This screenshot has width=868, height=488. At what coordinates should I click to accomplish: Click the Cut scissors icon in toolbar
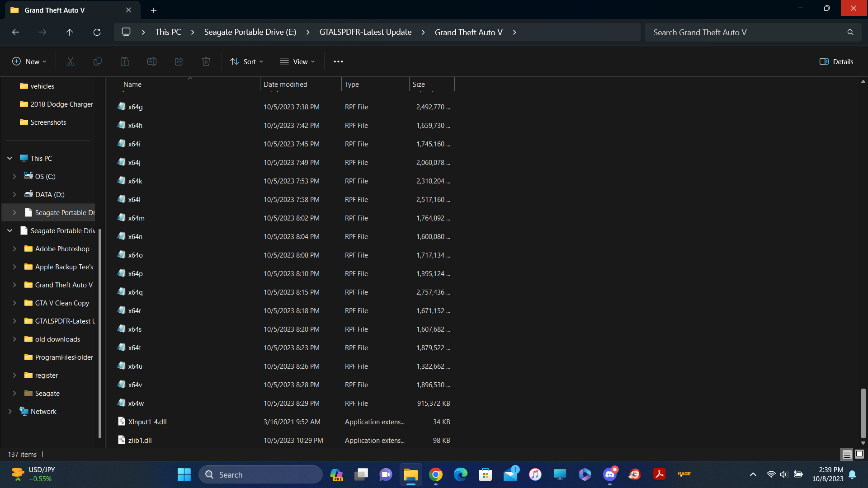tap(71, 61)
